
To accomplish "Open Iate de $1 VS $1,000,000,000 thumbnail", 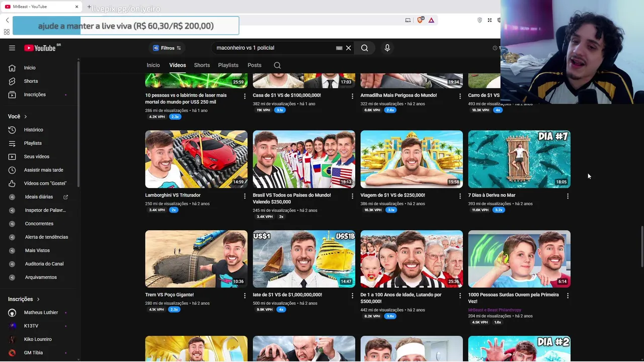I will pyautogui.click(x=304, y=259).
